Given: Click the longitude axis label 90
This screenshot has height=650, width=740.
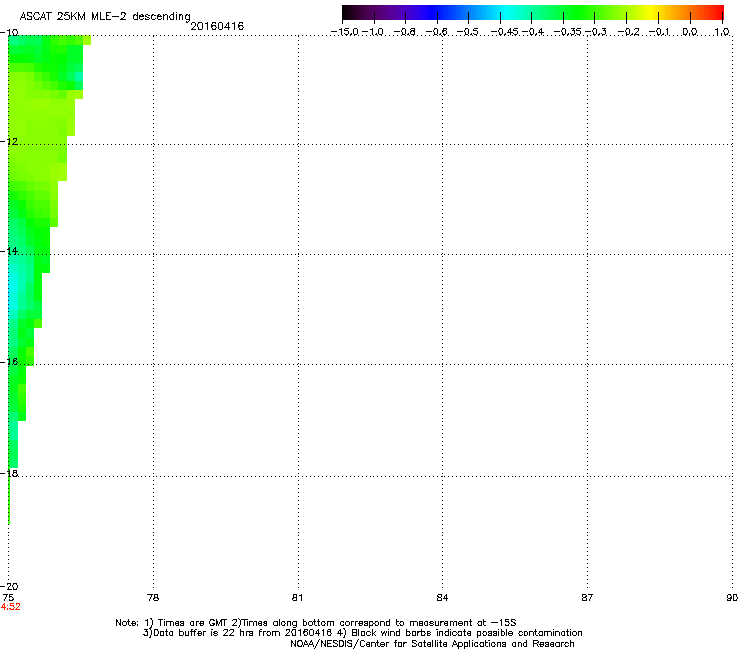Looking at the screenshot, I should point(732,598).
